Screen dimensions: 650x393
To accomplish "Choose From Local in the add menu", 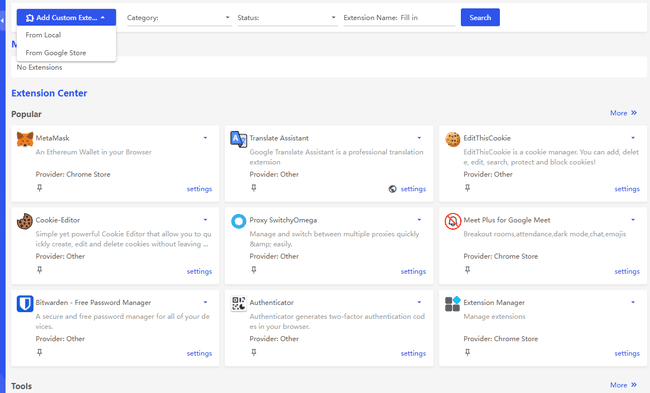I will tap(66, 35).
